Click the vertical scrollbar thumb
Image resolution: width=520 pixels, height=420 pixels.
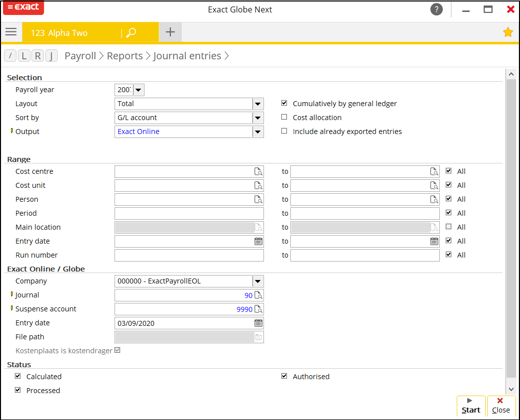(x=511, y=228)
